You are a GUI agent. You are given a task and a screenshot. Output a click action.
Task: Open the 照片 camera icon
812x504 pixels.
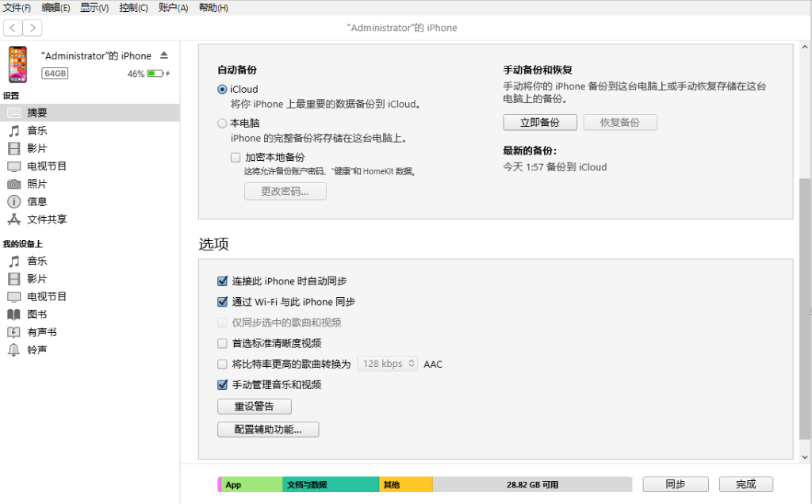point(14,184)
